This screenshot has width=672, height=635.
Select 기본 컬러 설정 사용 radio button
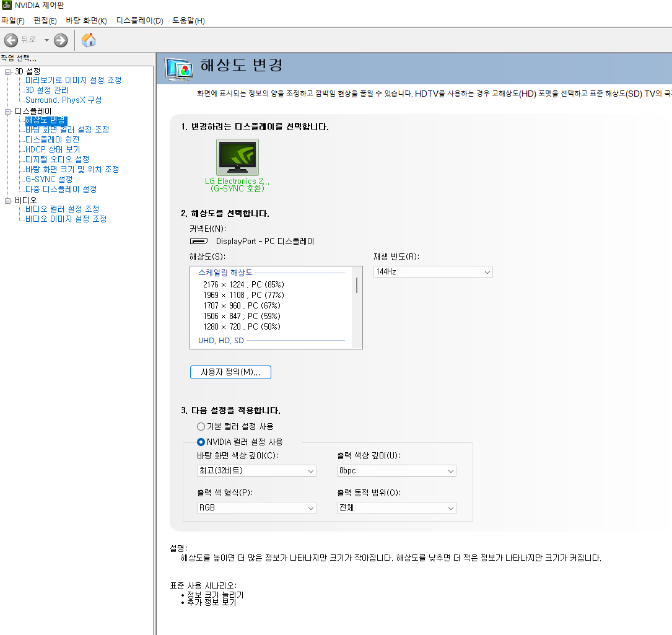click(x=201, y=427)
